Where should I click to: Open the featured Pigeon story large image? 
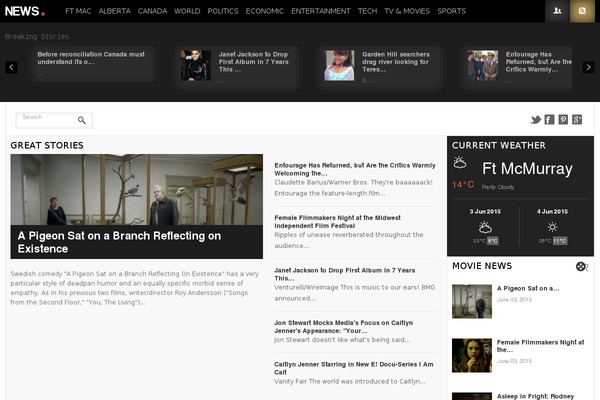[x=137, y=189]
